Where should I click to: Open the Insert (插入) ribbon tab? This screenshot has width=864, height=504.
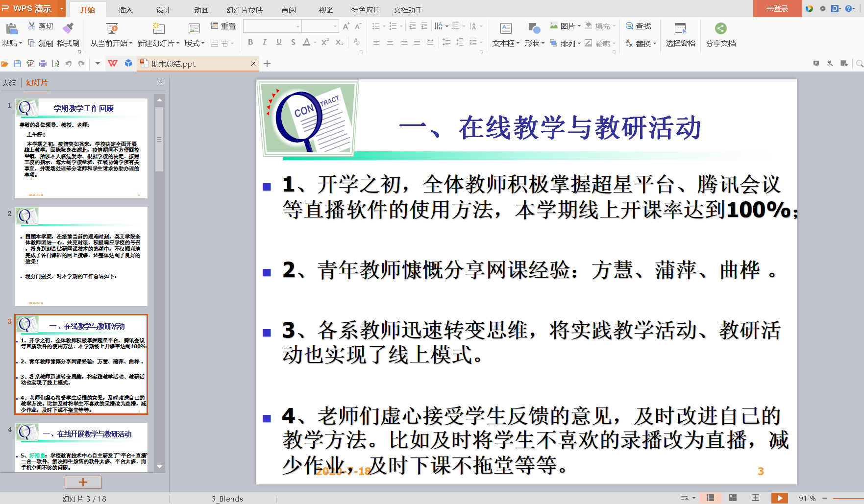point(125,10)
